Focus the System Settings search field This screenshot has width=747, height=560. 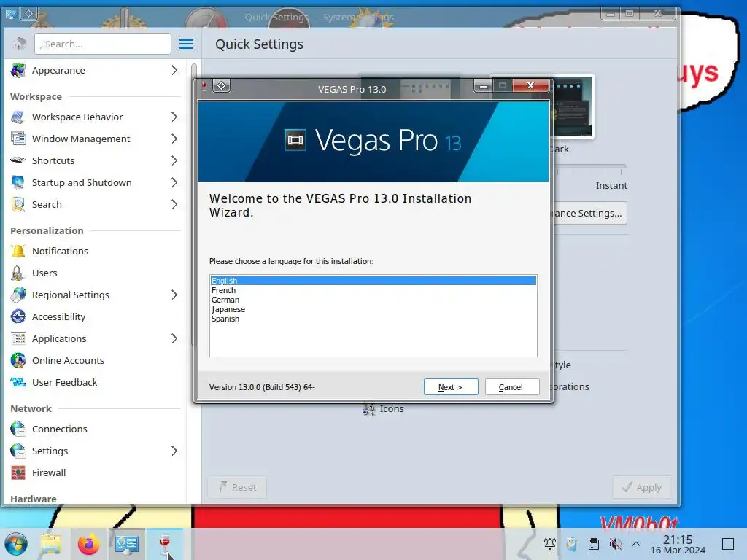[102, 44]
